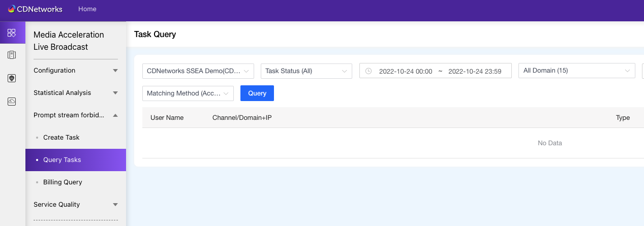Viewport: 644px width, 226px height.
Task: Click the CDNetworks logo icon
Action: 12,9
